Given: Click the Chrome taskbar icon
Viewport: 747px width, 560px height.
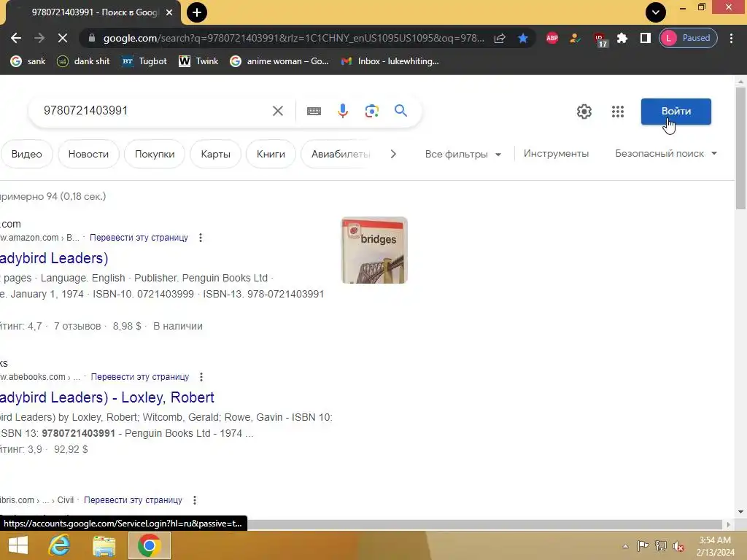Looking at the screenshot, I should point(149,545).
